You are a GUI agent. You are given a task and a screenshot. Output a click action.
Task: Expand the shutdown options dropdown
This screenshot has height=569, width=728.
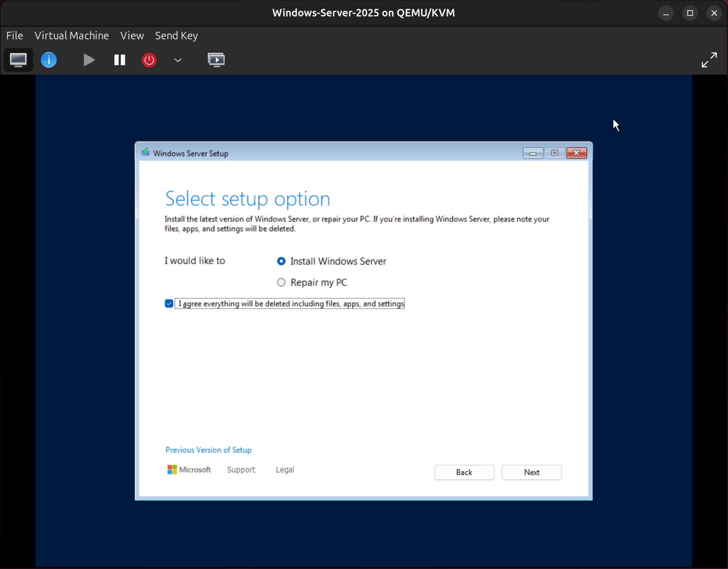click(x=177, y=60)
